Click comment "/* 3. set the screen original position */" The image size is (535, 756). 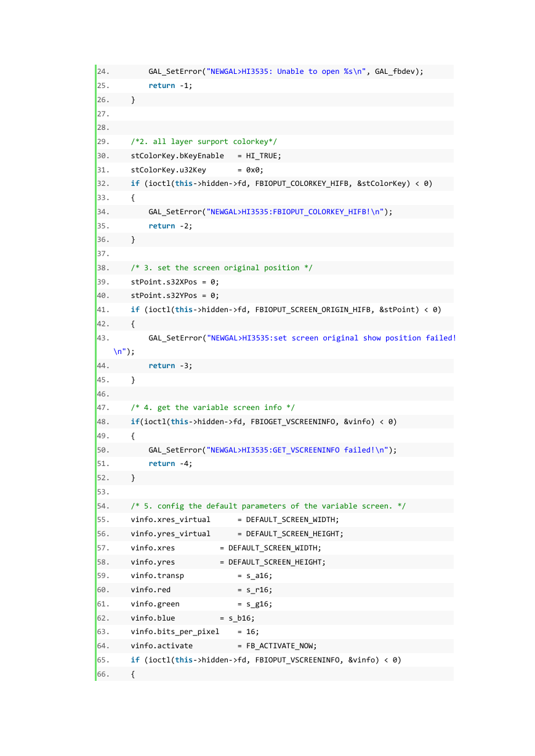pos(222,268)
